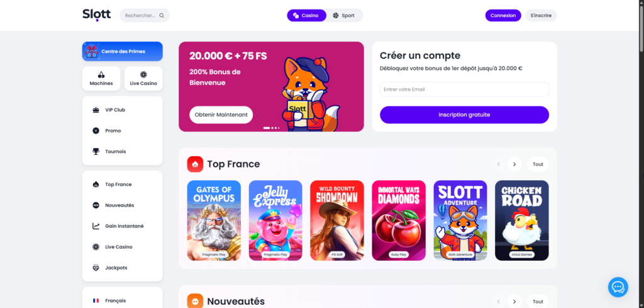Click the Email input field
This screenshot has width=644, height=308.
(x=464, y=89)
